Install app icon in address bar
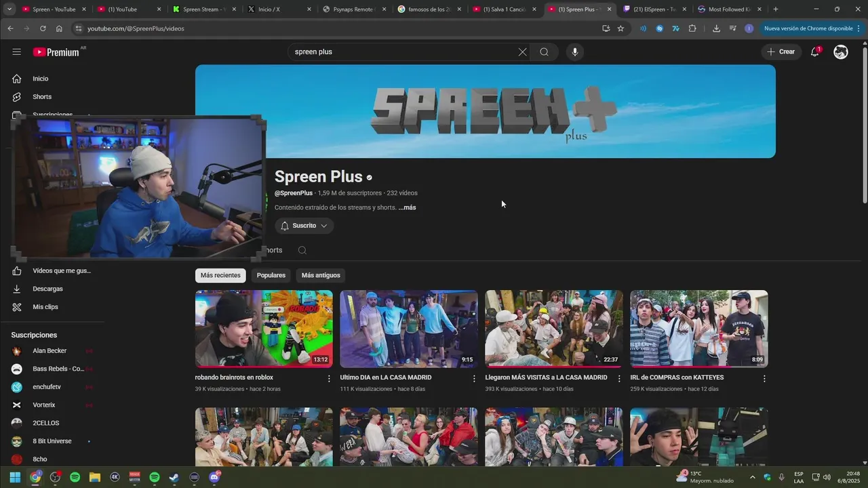This screenshot has height=488, width=868. (x=606, y=28)
